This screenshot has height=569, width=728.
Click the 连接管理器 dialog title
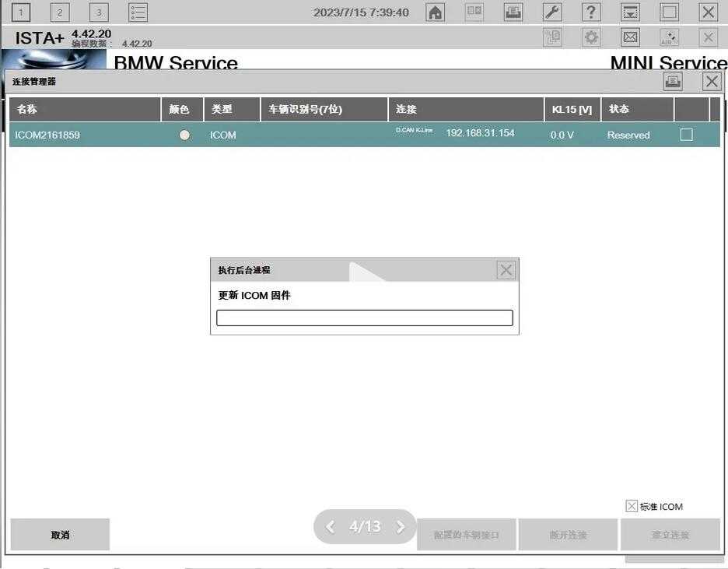(34, 82)
